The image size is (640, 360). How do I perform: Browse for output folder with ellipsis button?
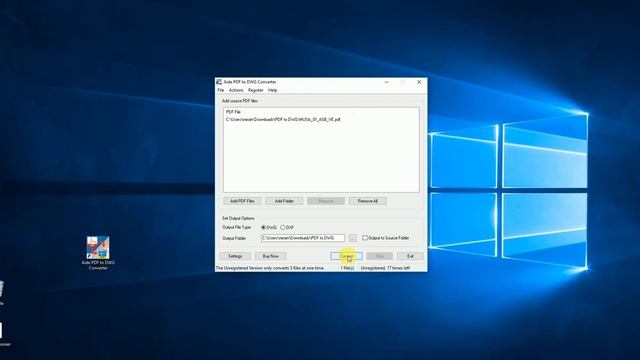(353, 238)
